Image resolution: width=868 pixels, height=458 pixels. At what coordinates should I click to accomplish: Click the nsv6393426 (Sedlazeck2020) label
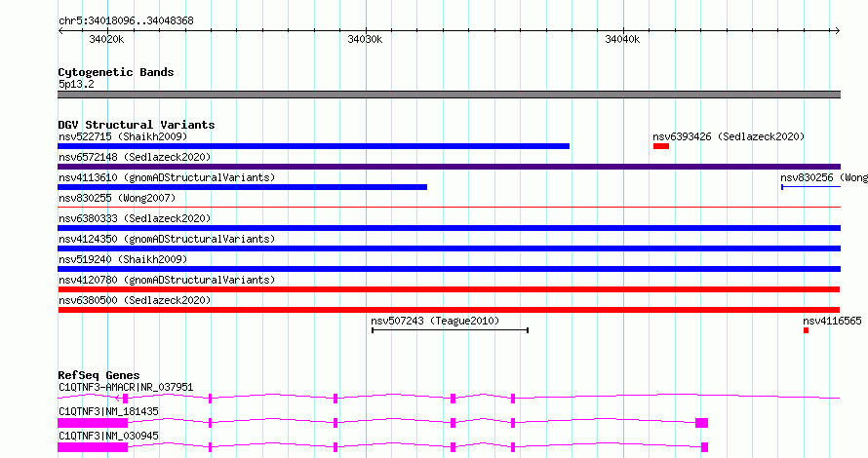point(729,136)
